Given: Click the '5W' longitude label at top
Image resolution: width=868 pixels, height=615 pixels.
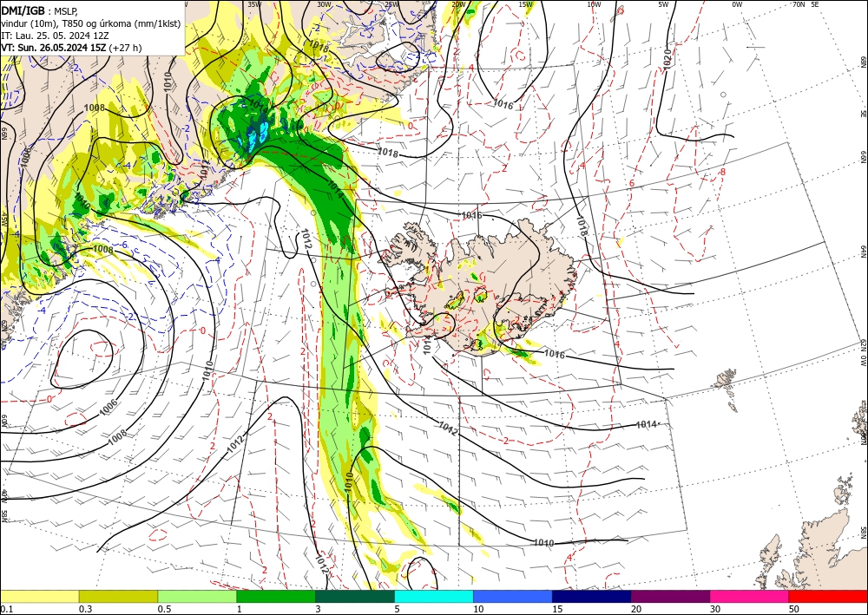Looking at the screenshot, I should click(663, 3).
